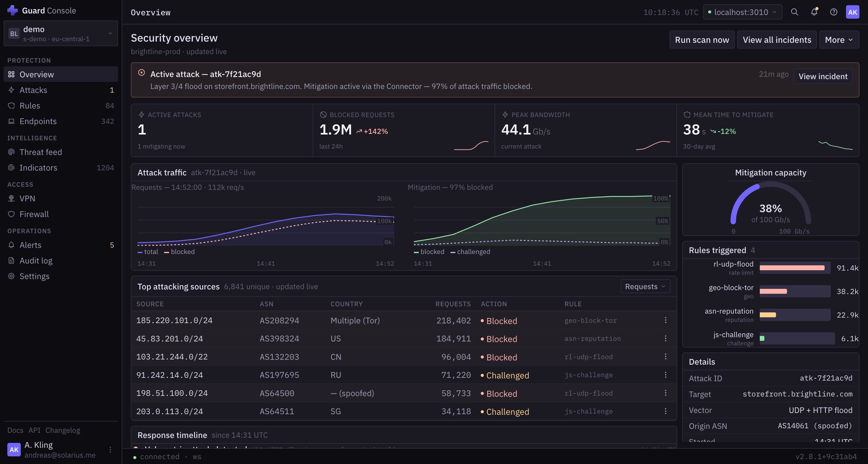
Task: Open the help question mark icon
Action: point(833,12)
